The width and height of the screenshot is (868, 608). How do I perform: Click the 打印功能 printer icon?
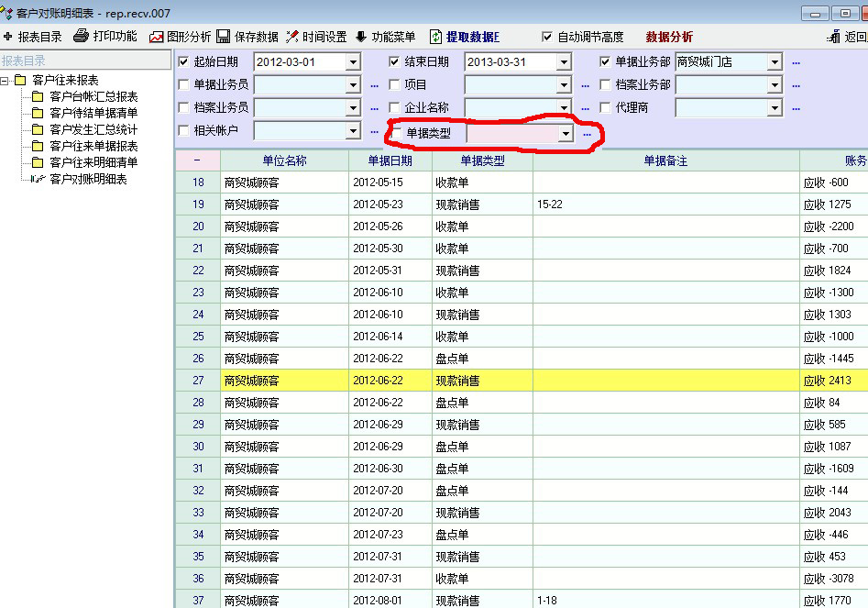click(x=82, y=37)
